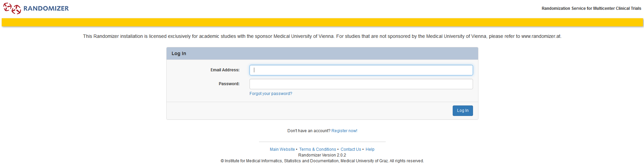The width and height of the screenshot is (644, 168).
Task: Go to the Help page link
Action: pyautogui.click(x=370, y=149)
